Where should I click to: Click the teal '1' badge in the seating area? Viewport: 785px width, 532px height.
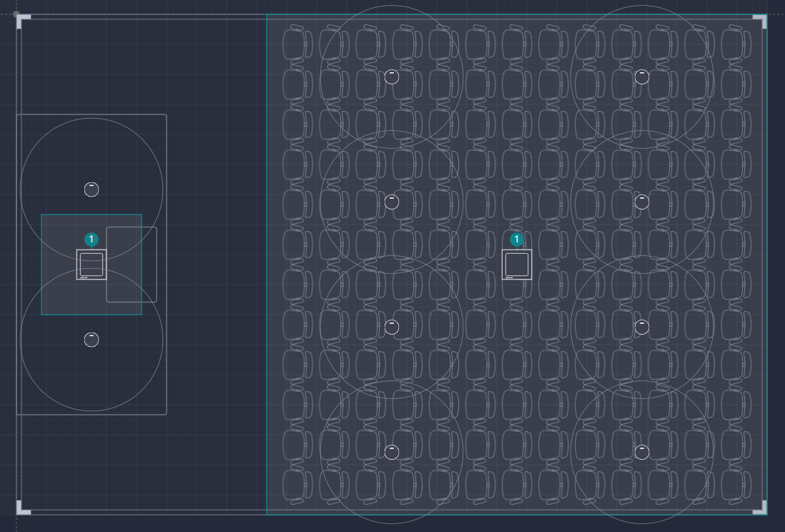pyautogui.click(x=517, y=240)
